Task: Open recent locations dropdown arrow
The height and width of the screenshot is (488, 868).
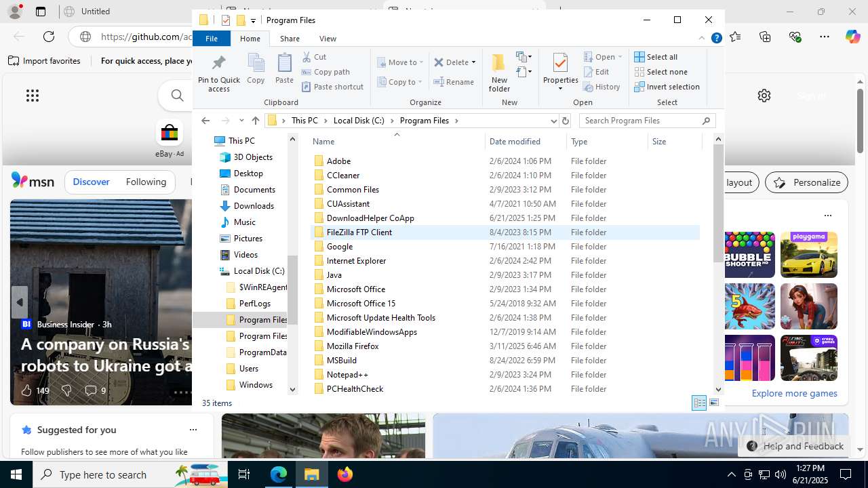Action: click(x=241, y=121)
